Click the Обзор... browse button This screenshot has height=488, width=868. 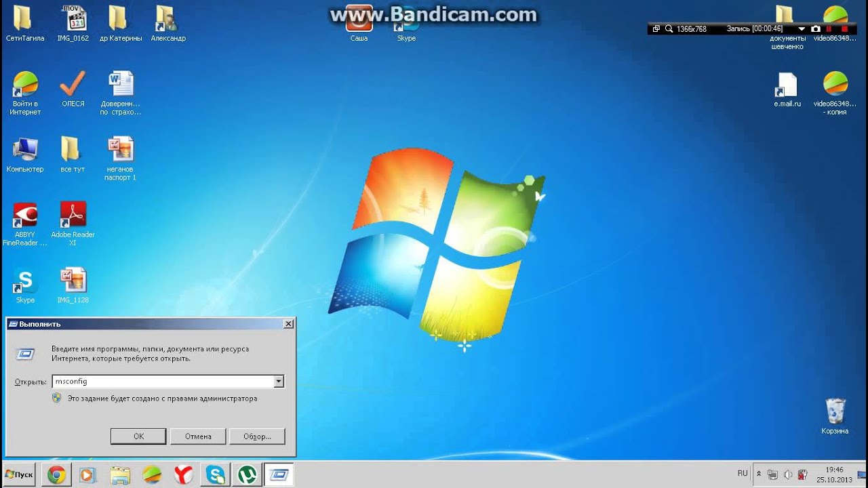point(257,436)
